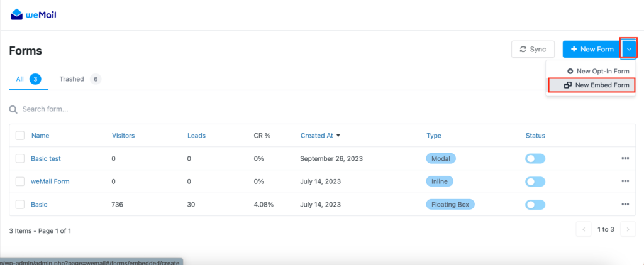Screen dimensions: 644x265
Task: Open the Basic form link
Action: coord(39,204)
